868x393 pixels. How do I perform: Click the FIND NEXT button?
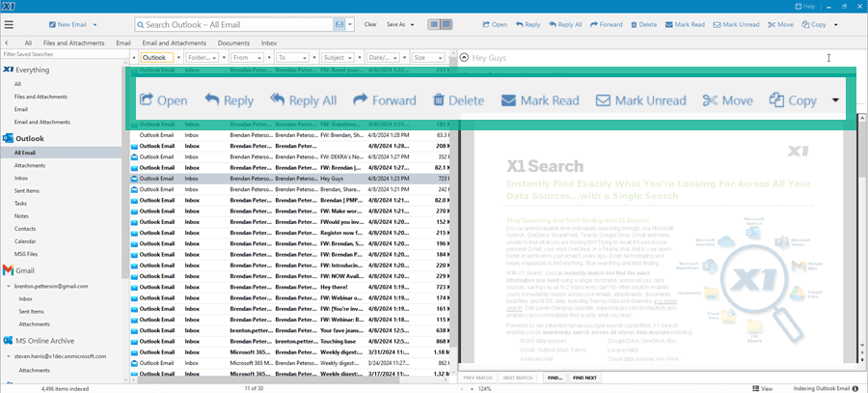pos(585,378)
